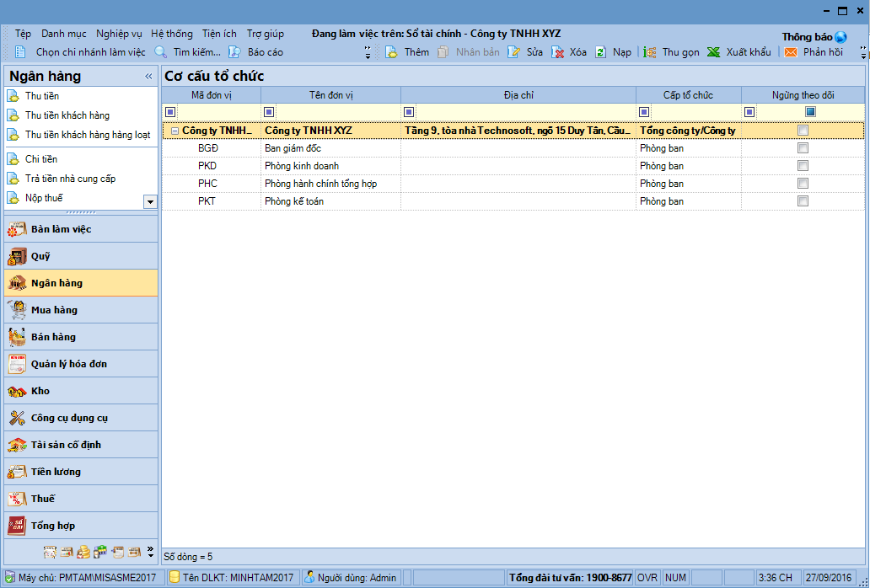Toggle Ngừng theo dõi checkbox for Ban giám đốc
This screenshot has height=588, width=870.
(803, 148)
